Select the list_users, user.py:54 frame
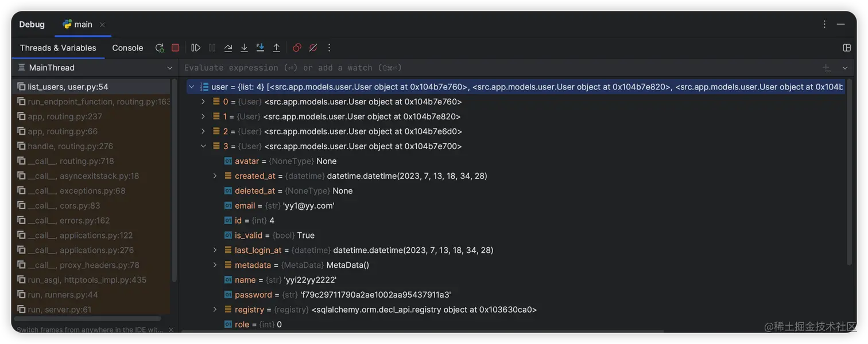Viewport: 868px width, 344px height. point(92,87)
